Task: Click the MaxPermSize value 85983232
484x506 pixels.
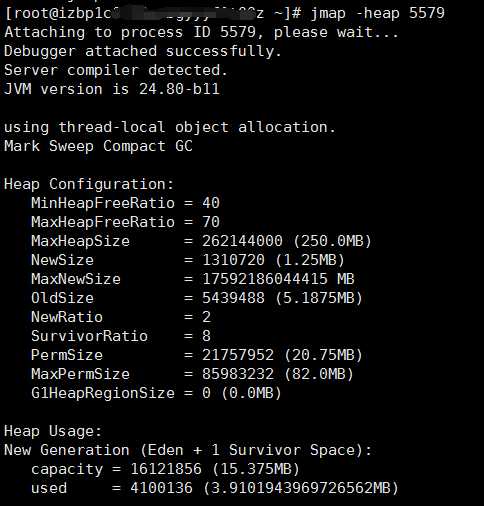Action: pos(238,374)
